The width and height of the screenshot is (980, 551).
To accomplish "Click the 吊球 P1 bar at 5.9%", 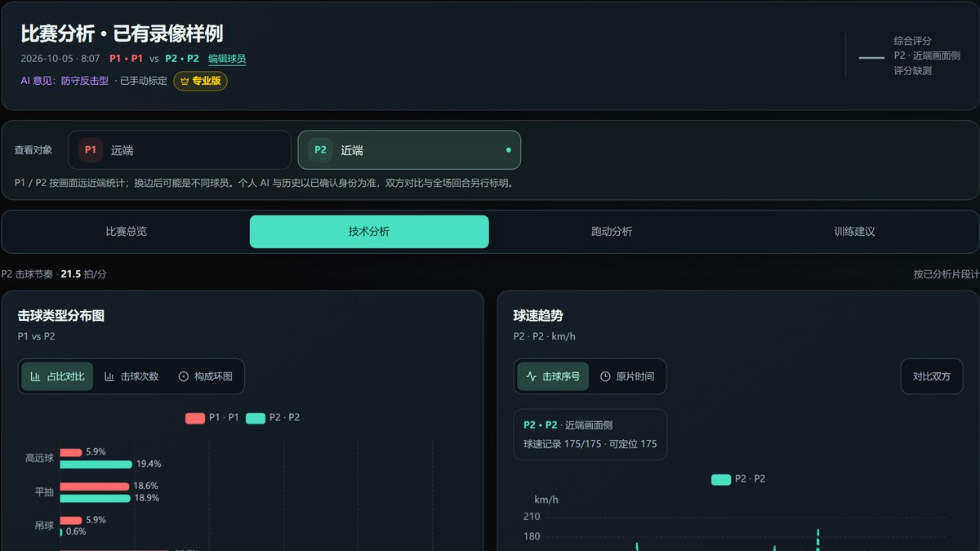I will (x=70, y=520).
